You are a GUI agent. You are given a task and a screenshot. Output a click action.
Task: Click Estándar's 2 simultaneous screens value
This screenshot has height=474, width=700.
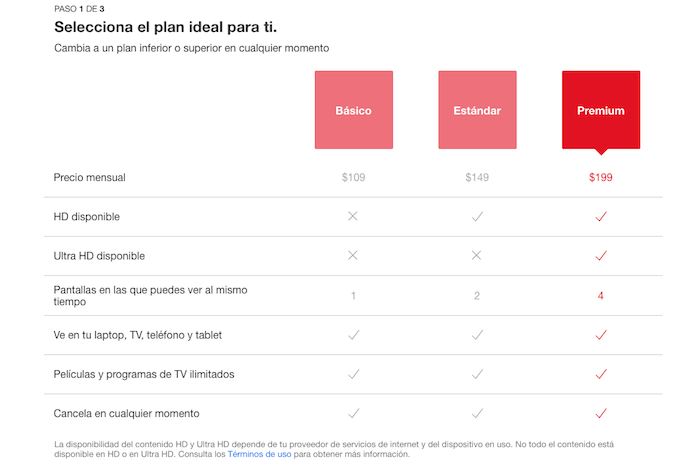click(x=477, y=295)
